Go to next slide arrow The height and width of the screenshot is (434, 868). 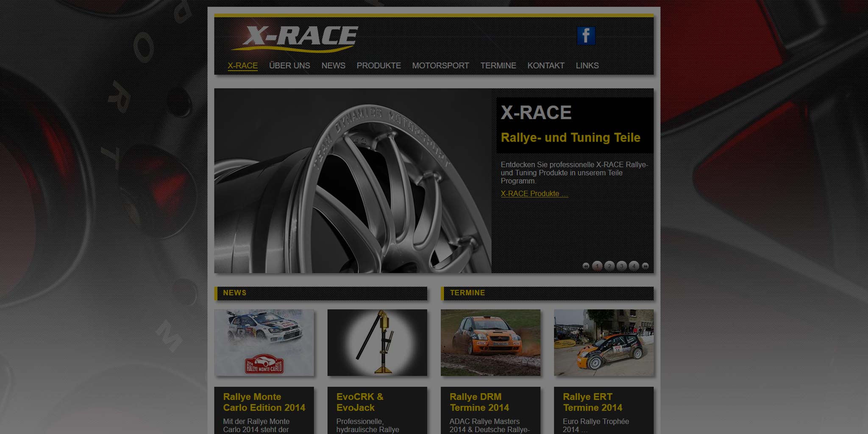(645, 266)
